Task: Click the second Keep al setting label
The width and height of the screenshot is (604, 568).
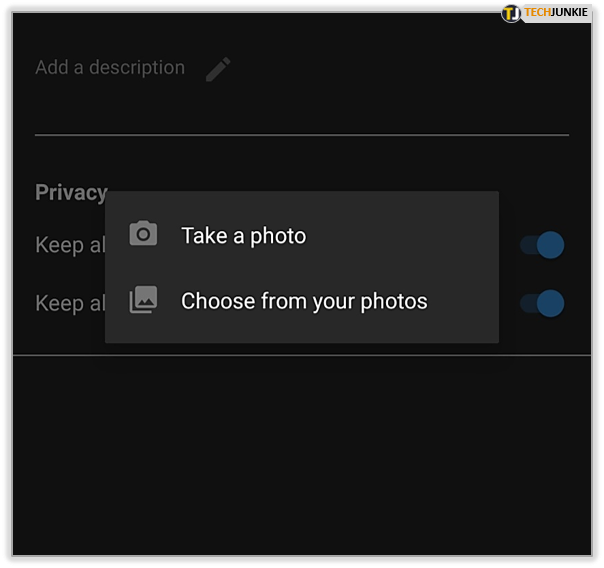Action: pos(70,303)
